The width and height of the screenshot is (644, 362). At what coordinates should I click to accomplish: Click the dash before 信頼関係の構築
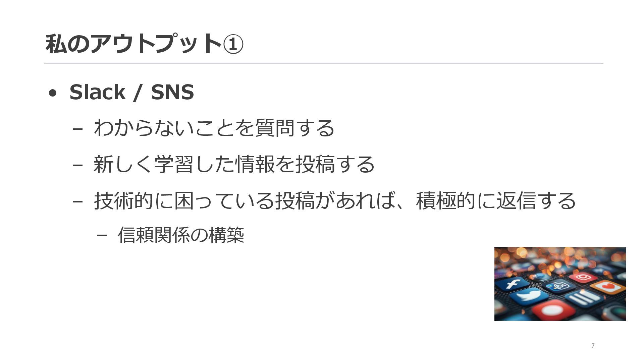[102, 235]
